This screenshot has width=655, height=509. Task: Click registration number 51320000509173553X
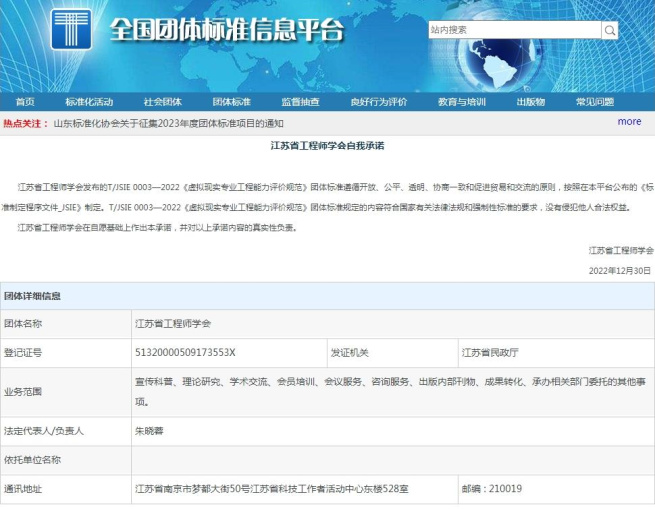click(x=185, y=352)
